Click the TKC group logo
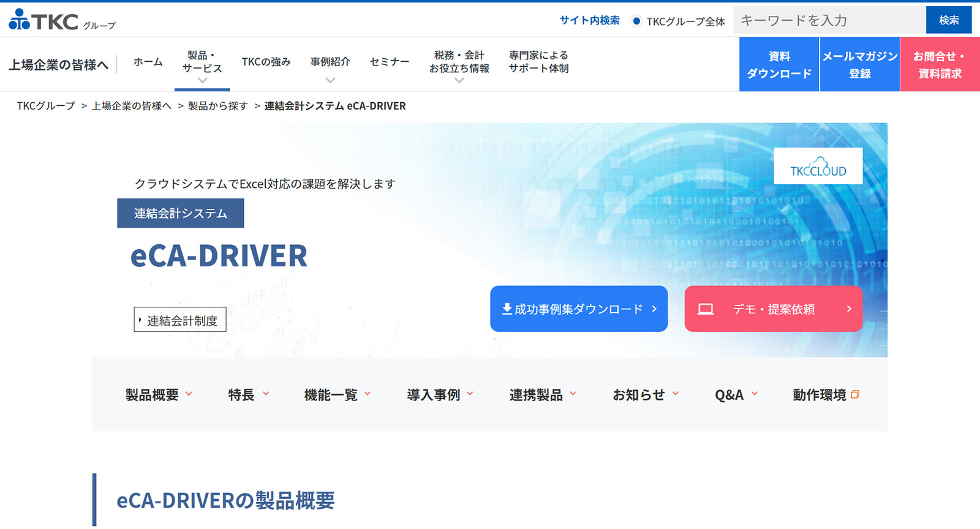The image size is (980, 529). tap(62, 20)
